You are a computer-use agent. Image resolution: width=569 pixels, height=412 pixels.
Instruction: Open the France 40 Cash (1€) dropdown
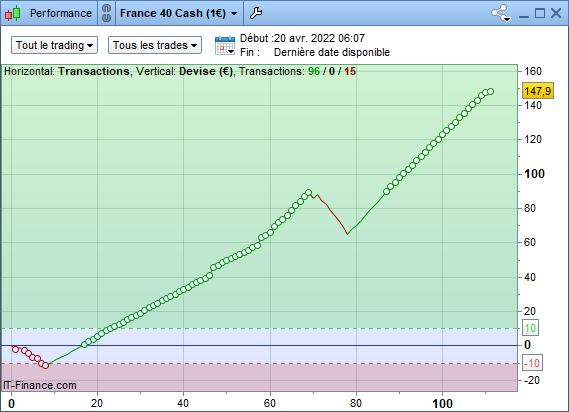click(179, 13)
